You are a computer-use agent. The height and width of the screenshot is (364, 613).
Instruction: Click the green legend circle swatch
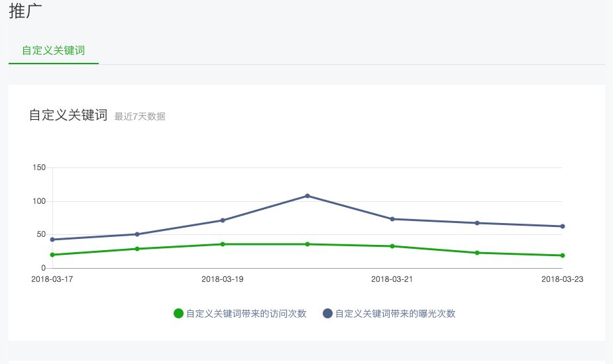tap(178, 313)
